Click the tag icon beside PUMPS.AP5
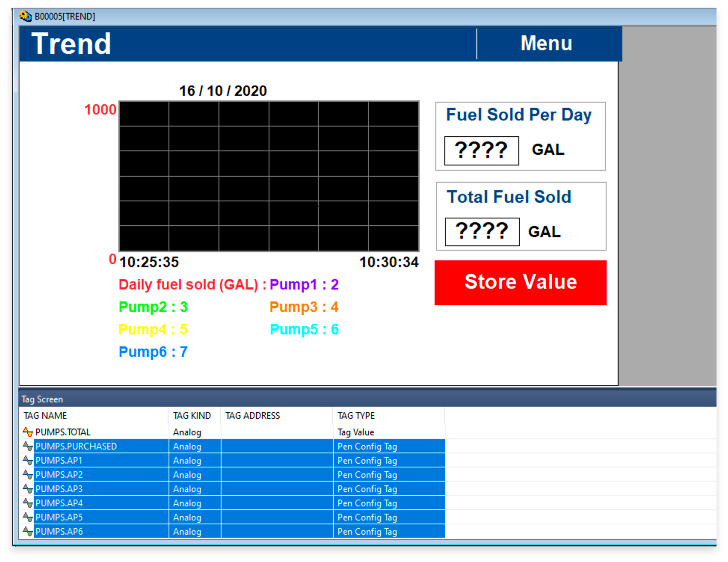Viewport: 728px width, 562px height. click(x=28, y=517)
